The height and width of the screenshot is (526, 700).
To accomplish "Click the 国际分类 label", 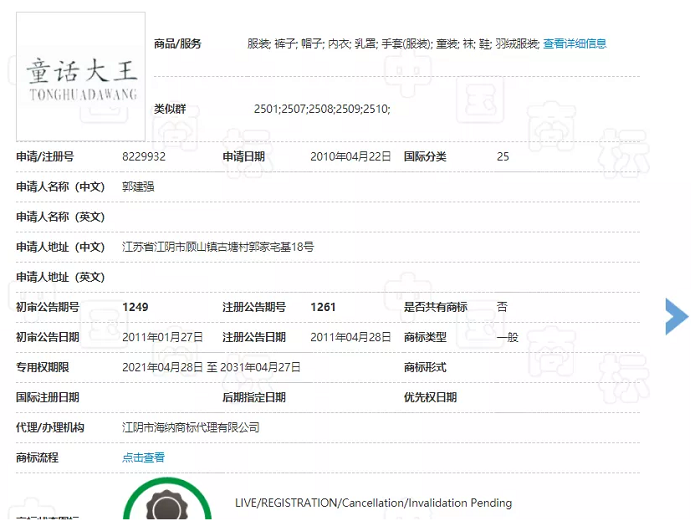I will (425, 157).
